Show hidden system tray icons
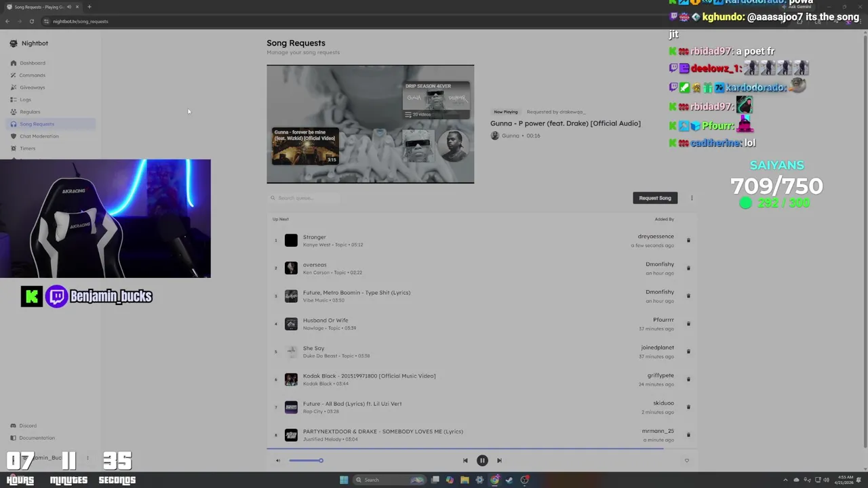Image resolution: width=868 pixels, height=488 pixels. tap(785, 480)
